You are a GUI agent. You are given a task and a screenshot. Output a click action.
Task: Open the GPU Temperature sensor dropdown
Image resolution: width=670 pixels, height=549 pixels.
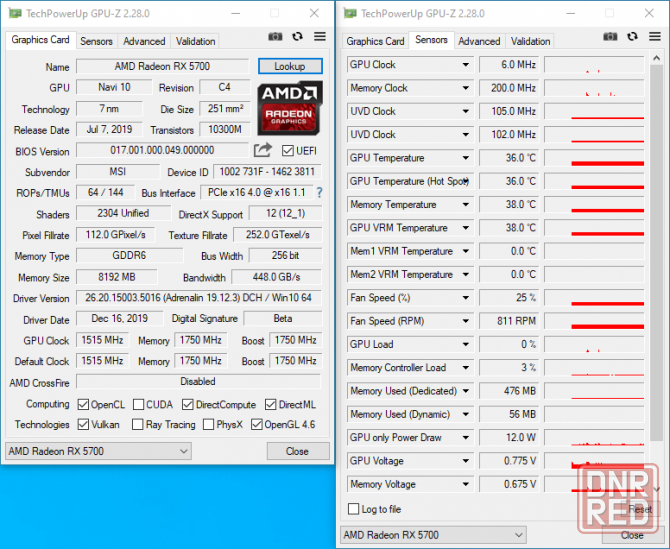(466, 158)
